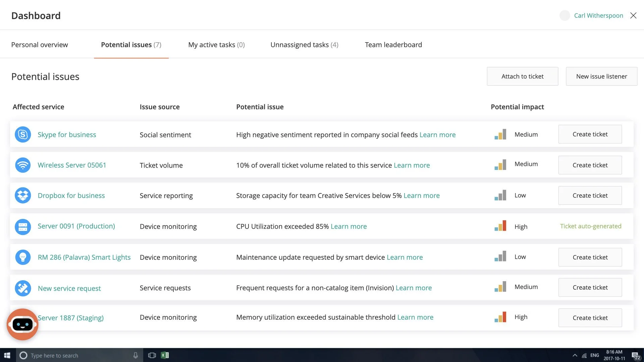
Task: Open Excel from the taskbar
Action: (x=165, y=355)
